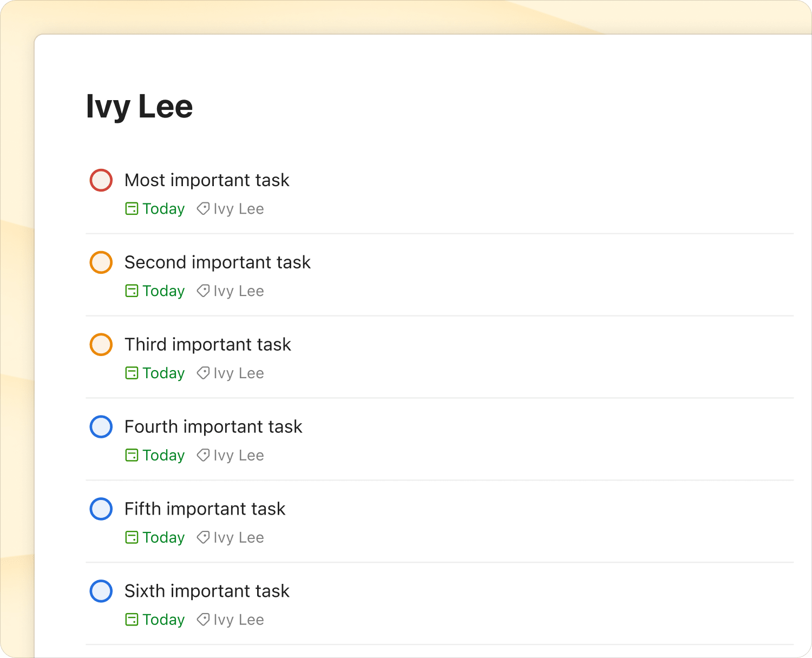Click label tag icon under Fifth important task
Image resolution: width=812 pixels, height=658 pixels.
203,537
